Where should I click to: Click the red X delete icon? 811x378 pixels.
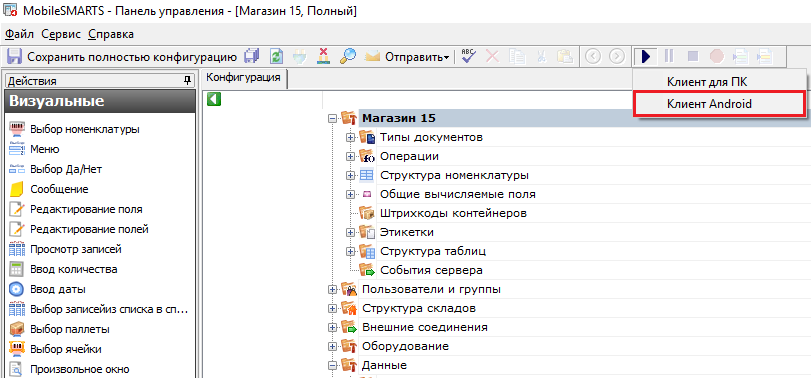click(x=492, y=56)
